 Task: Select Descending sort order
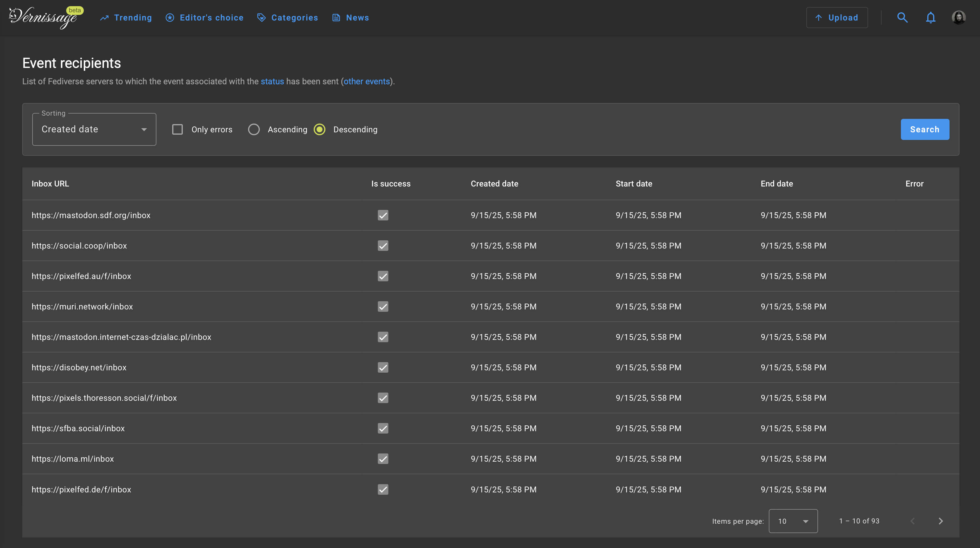[320, 129]
